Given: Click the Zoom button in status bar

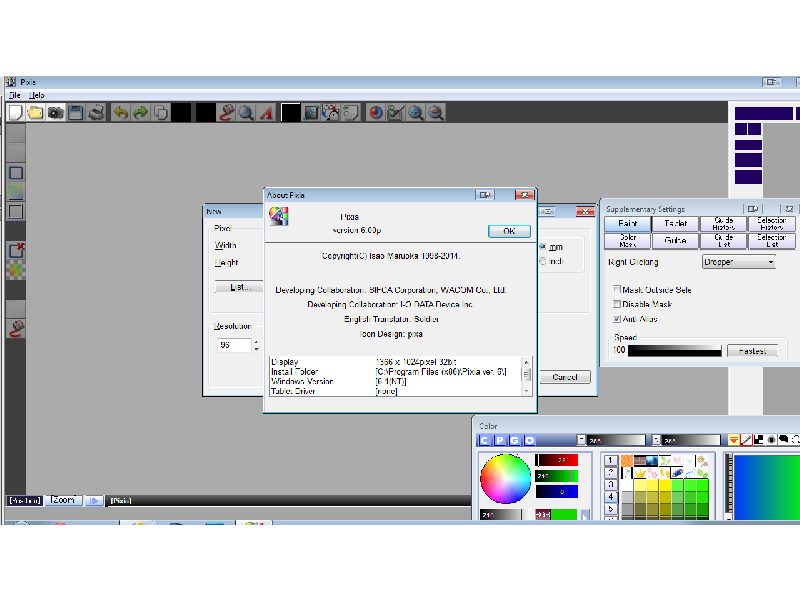Looking at the screenshot, I should coord(64,500).
